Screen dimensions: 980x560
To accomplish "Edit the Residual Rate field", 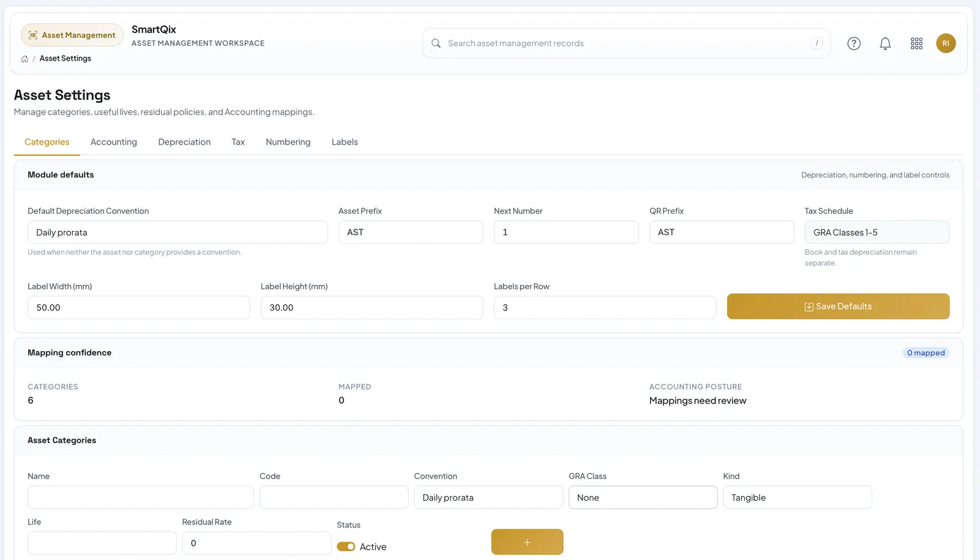I will pyautogui.click(x=257, y=543).
